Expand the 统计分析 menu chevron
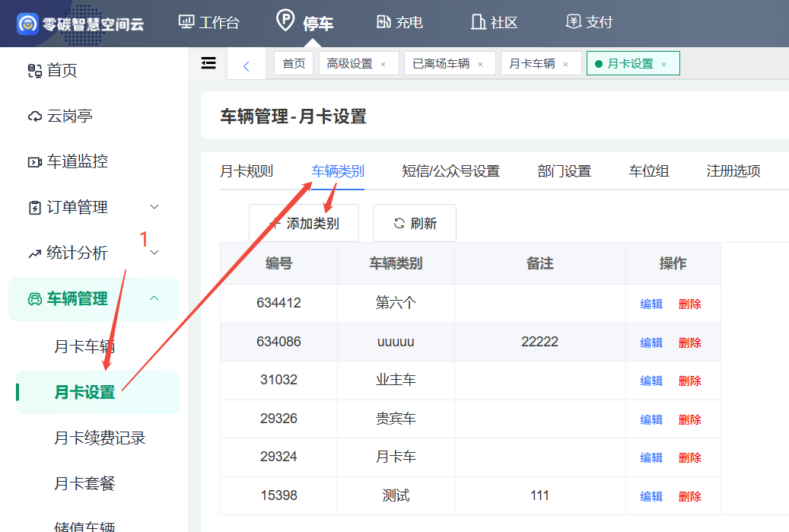The width and height of the screenshot is (789, 532). pos(154,252)
